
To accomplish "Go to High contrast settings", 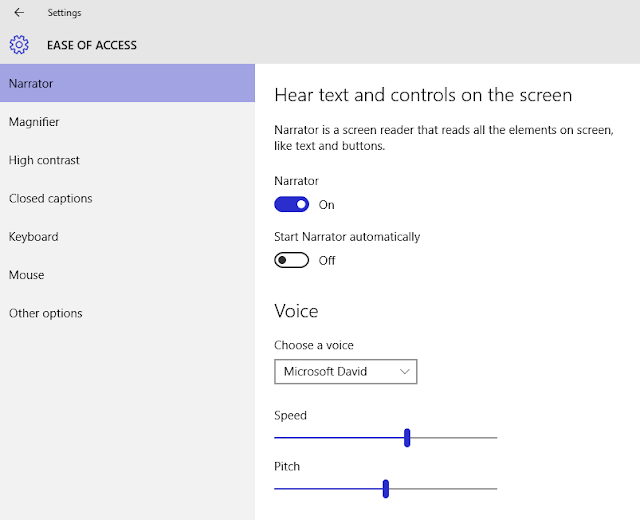I will [44, 160].
